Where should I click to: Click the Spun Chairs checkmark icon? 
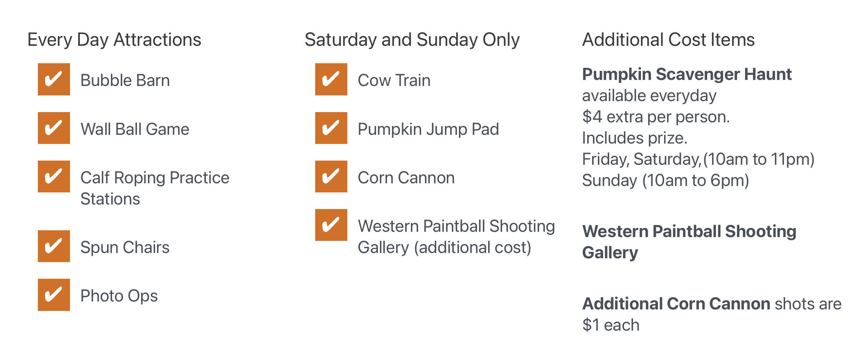tap(54, 246)
